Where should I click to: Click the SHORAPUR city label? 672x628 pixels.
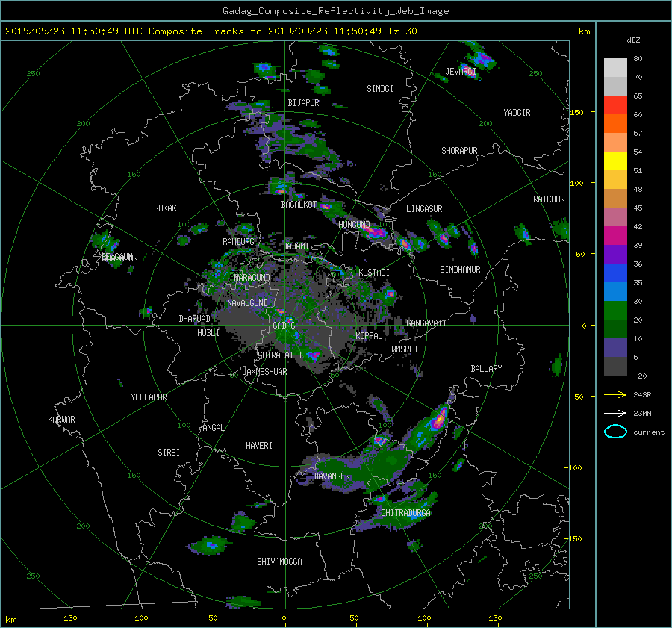(x=459, y=151)
